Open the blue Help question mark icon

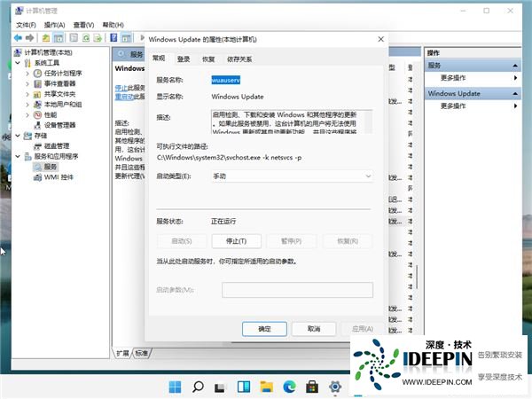point(113,38)
